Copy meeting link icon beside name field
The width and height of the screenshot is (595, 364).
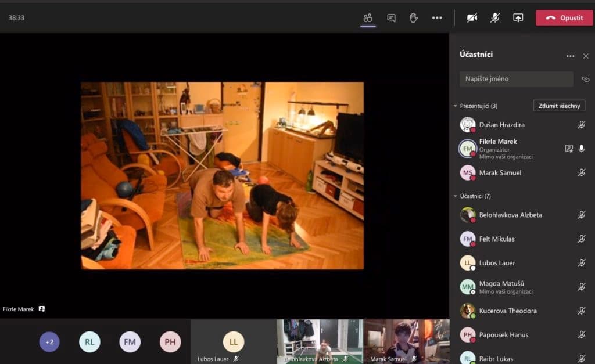click(586, 80)
